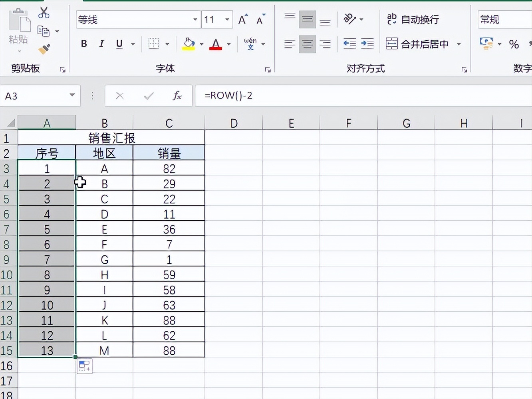Select the cell with value 59
This screenshot has width=532, height=399.
pos(169,275)
